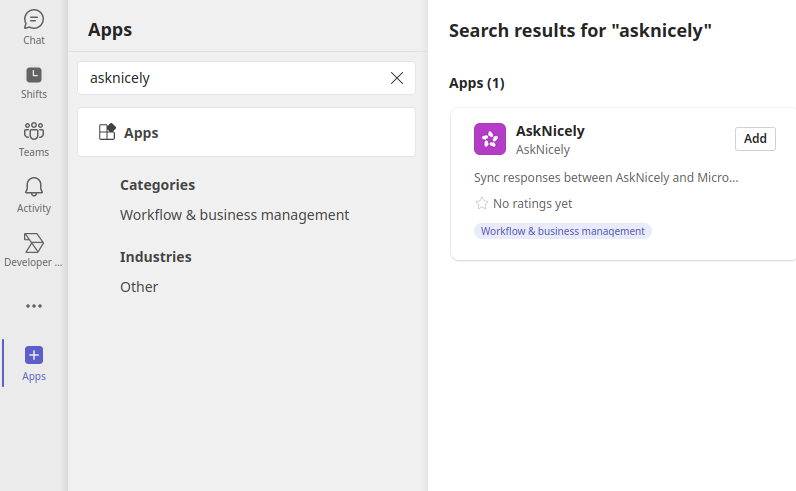796x491 pixels.
Task: Open the Developer Portal icon
Action: click(x=34, y=243)
